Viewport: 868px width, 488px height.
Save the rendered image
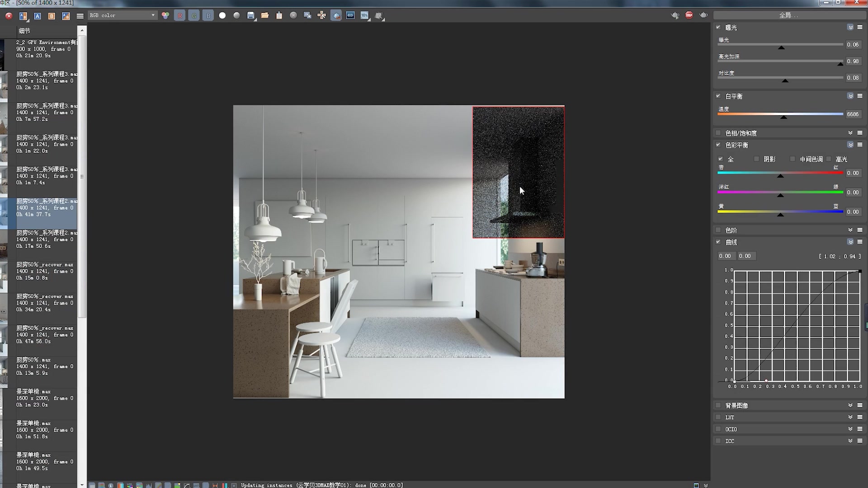[250, 15]
